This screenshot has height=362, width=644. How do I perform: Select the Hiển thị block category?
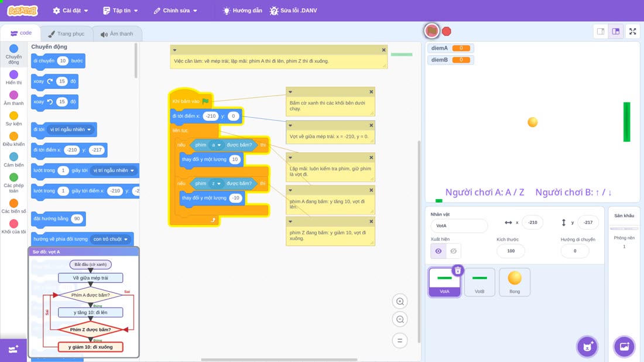(13, 78)
